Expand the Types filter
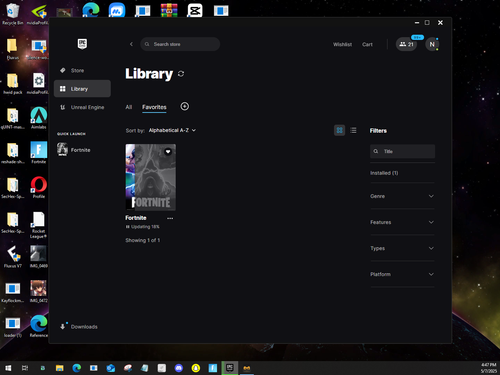500x375 pixels. pos(402,248)
